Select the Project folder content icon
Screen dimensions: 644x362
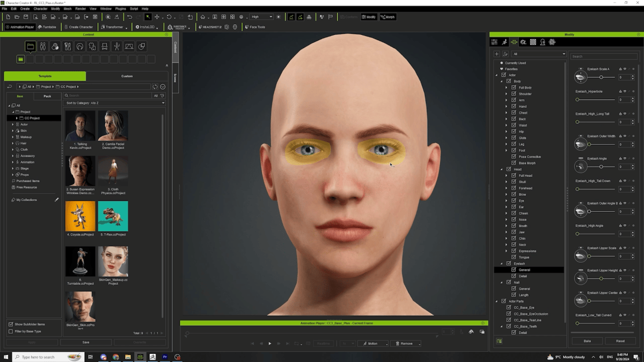(x=31, y=47)
